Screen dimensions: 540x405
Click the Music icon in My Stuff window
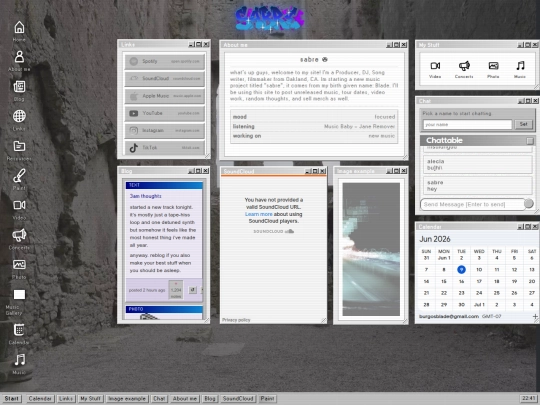click(520, 66)
